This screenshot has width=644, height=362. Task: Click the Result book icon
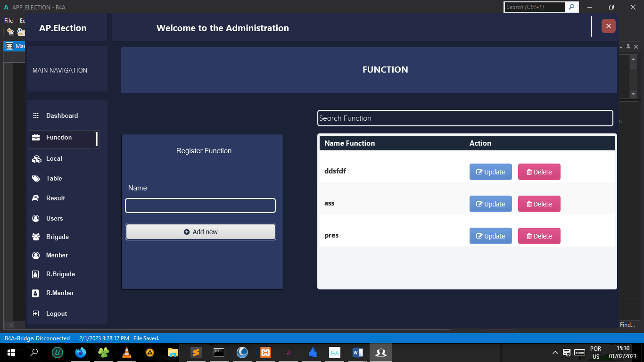pyautogui.click(x=35, y=198)
